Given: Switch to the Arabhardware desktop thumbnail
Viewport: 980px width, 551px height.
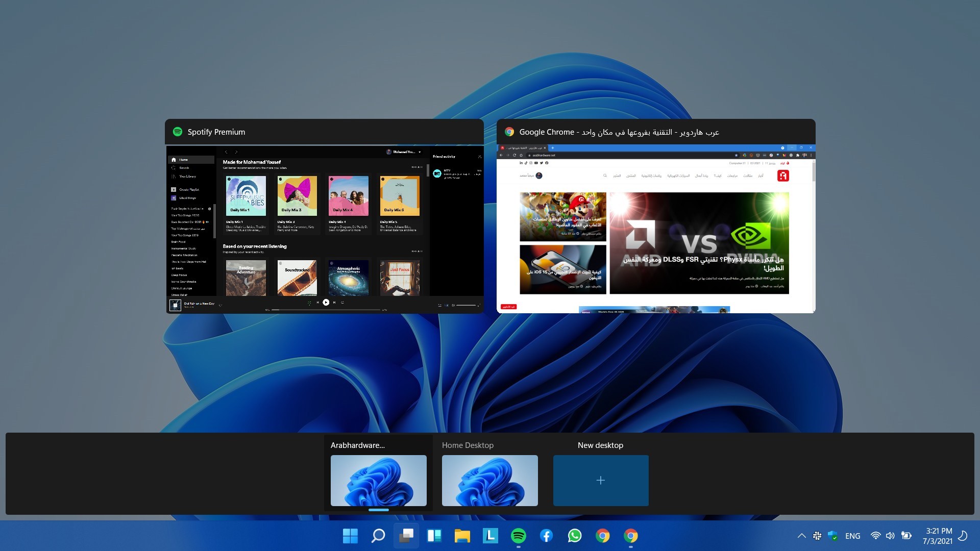Looking at the screenshot, I should click(379, 481).
